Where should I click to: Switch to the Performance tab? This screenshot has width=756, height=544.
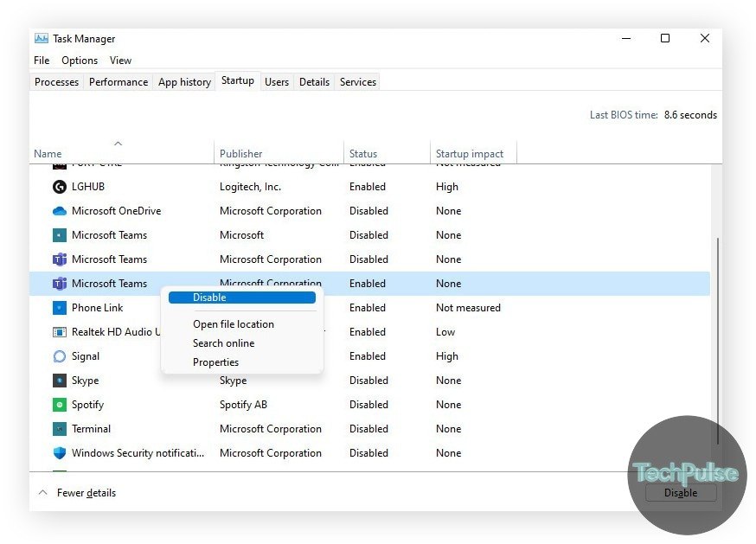pos(119,82)
